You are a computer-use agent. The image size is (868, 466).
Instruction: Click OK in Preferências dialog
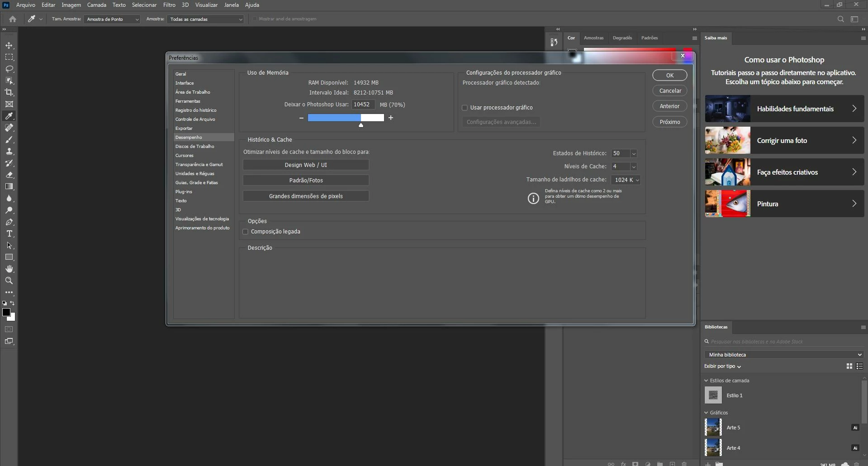(669, 76)
